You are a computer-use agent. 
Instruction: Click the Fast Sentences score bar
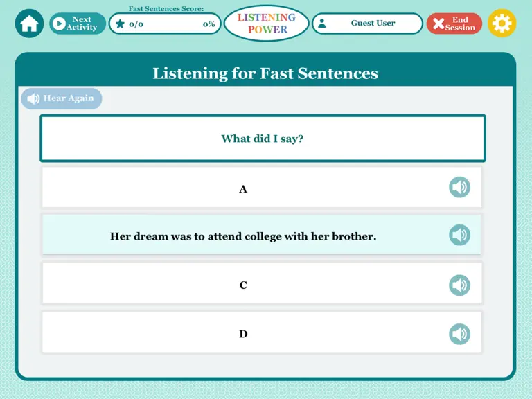coord(165,24)
